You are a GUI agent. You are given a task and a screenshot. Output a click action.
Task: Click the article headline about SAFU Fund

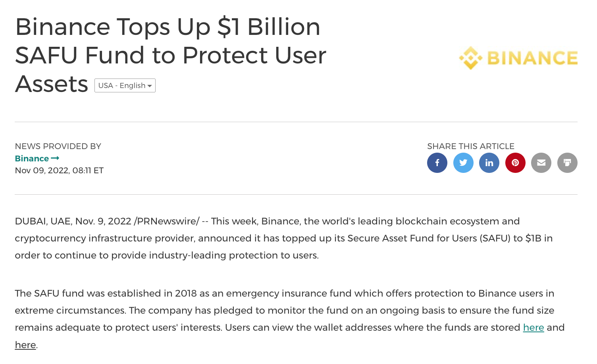pos(171,55)
